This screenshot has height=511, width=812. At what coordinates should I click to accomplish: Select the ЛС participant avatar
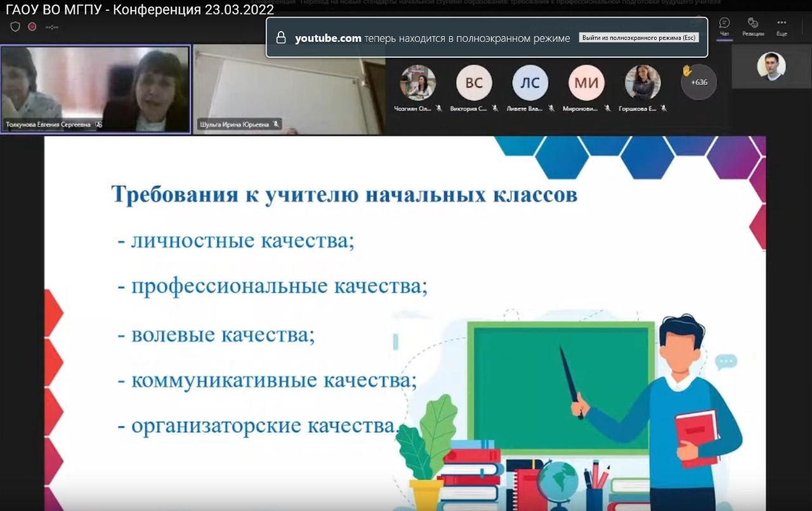(530, 83)
